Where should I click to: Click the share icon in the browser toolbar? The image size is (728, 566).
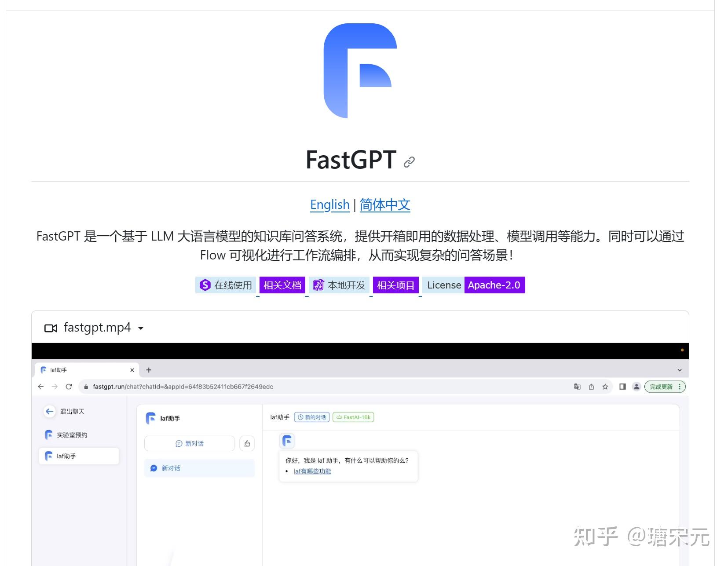[x=591, y=387]
